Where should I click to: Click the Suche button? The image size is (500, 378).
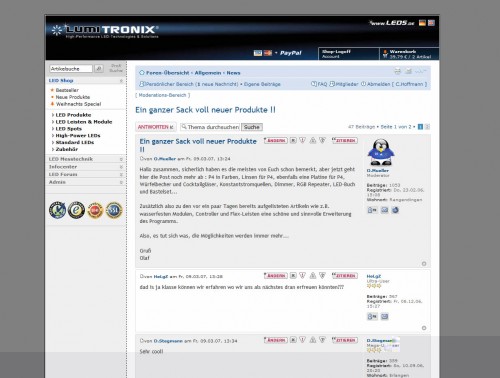[x=252, y=127]
